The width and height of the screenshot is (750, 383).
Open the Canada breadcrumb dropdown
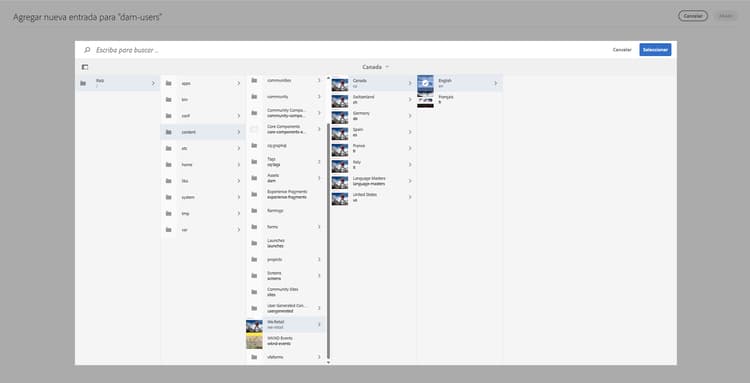coord(375,67)
